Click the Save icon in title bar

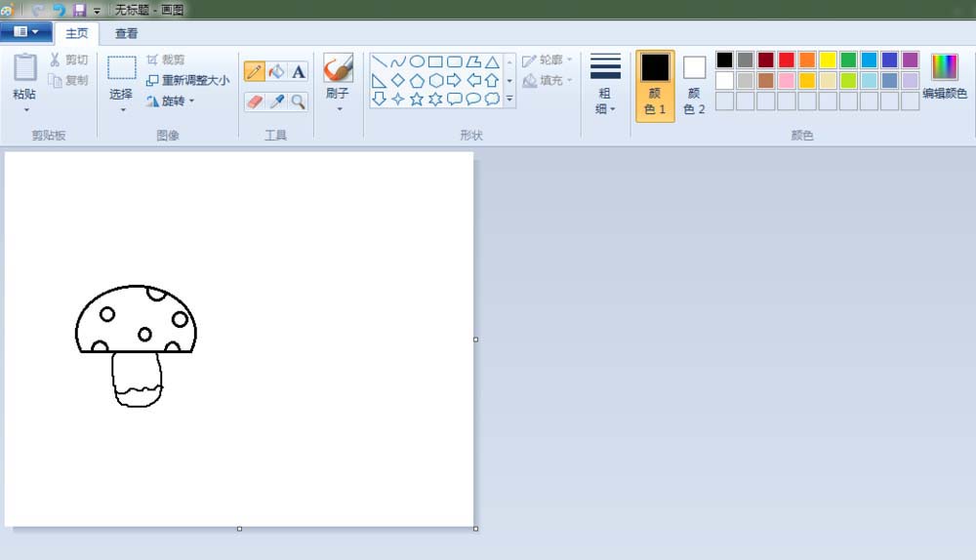[x=80, y=10]
